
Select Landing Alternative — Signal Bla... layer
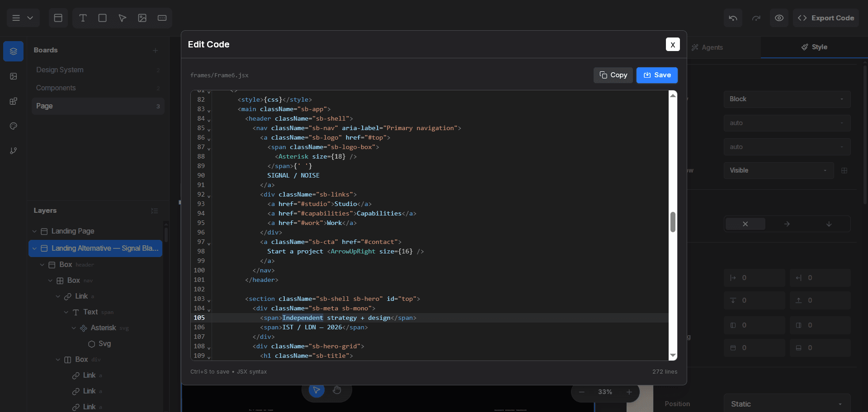[x=95, y=248]
